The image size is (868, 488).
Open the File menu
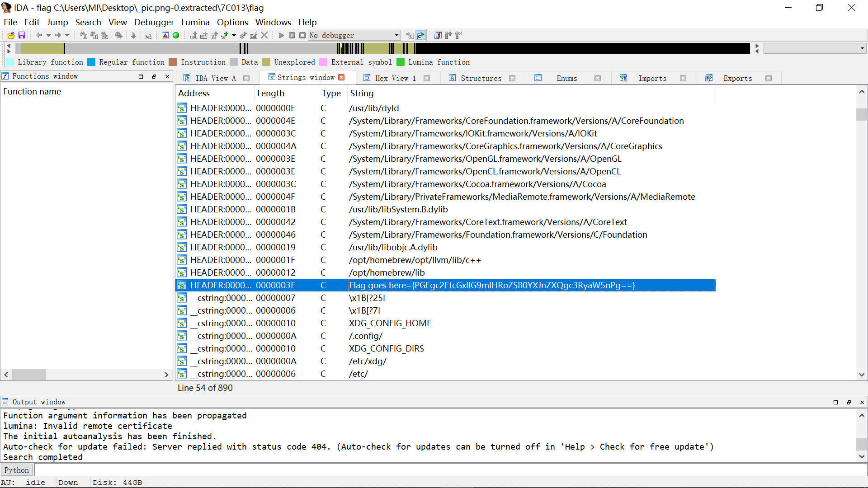(10, 22)
